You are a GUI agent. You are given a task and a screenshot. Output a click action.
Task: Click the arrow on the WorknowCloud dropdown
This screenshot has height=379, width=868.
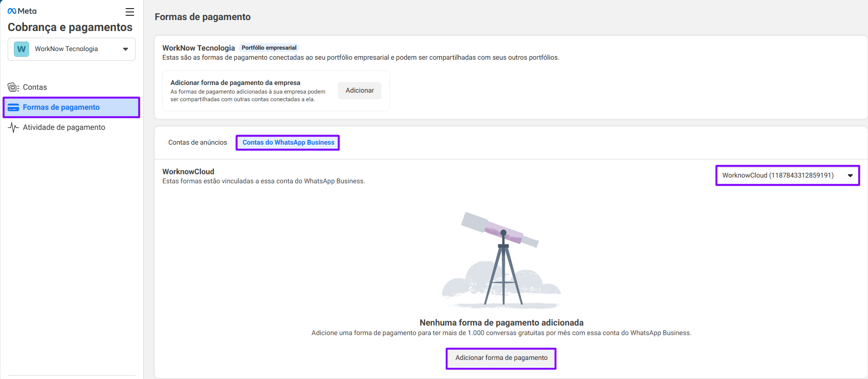850,176
